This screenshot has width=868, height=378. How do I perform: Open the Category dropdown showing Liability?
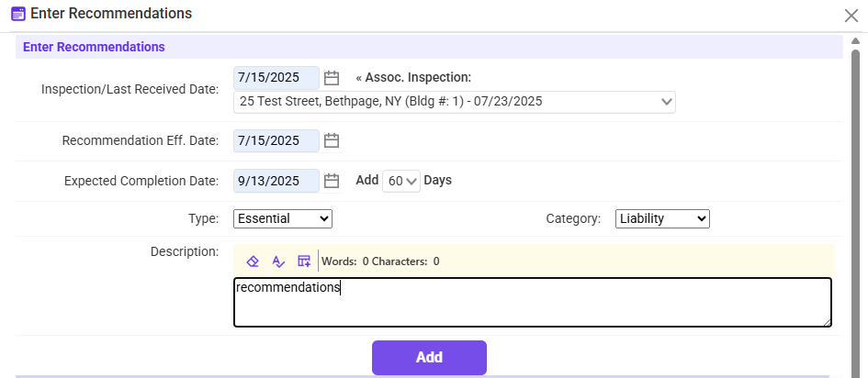[x=663, y=218]
